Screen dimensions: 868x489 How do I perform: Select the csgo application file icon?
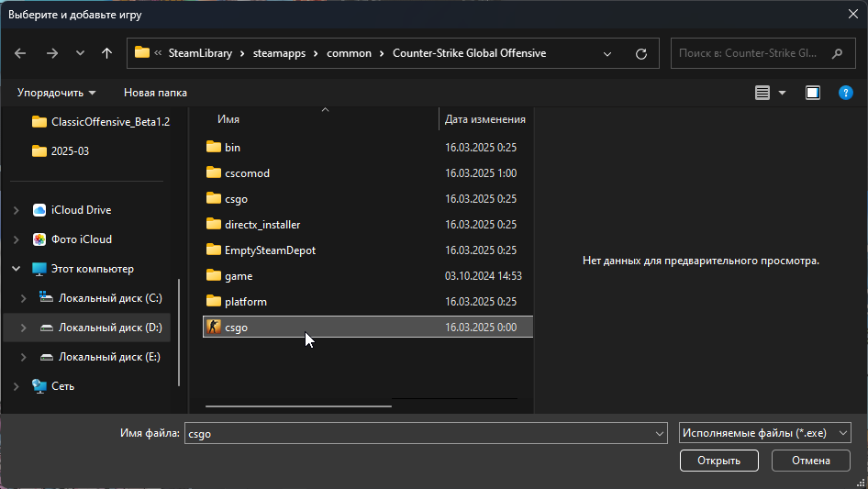click(214, 328)
